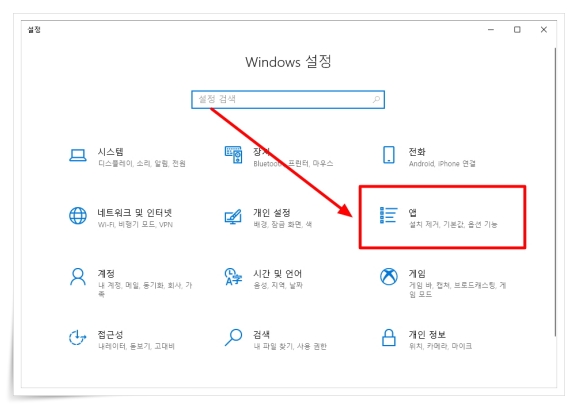Open the 계정 person icon
578x409 pixels.
coord(78,277)
